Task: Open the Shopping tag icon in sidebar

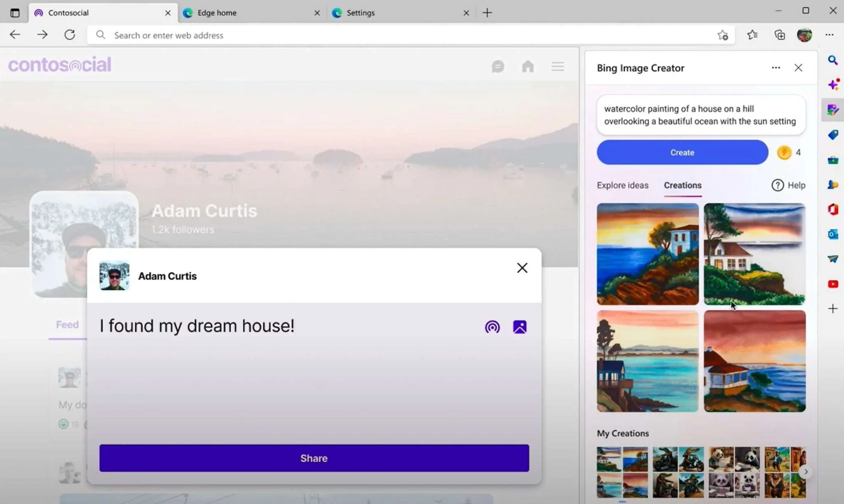Action: (x=833, y=135)
